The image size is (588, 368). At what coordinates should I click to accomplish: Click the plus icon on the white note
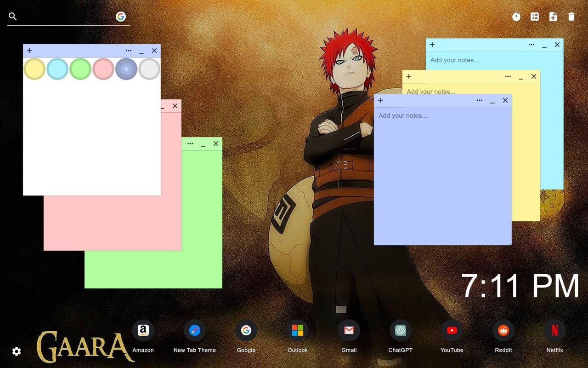click(x=29, y=51)
